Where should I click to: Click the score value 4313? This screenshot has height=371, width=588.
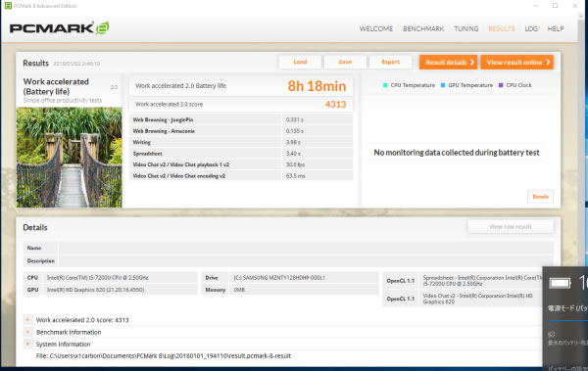pyautogui.click(x=335, y=104)
